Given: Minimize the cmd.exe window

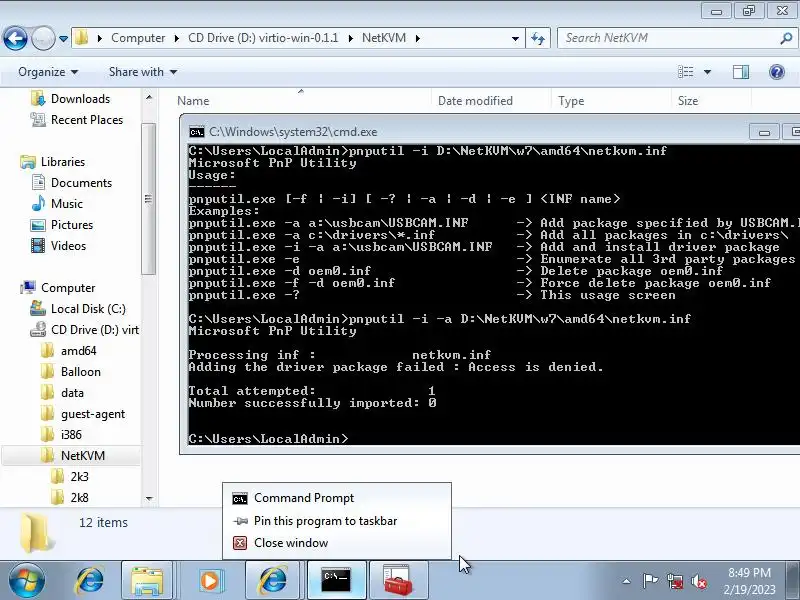Looking at the screenshot, I should point(764,132).
